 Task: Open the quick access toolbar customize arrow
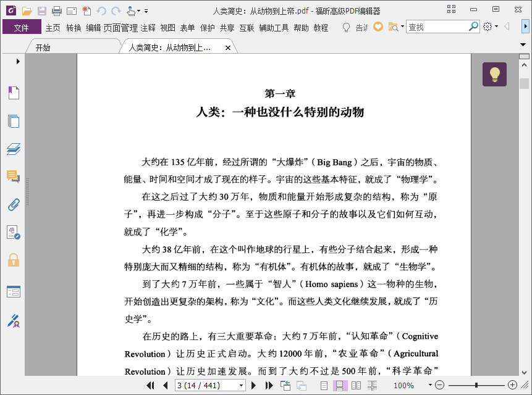click(x=146, y=11)
